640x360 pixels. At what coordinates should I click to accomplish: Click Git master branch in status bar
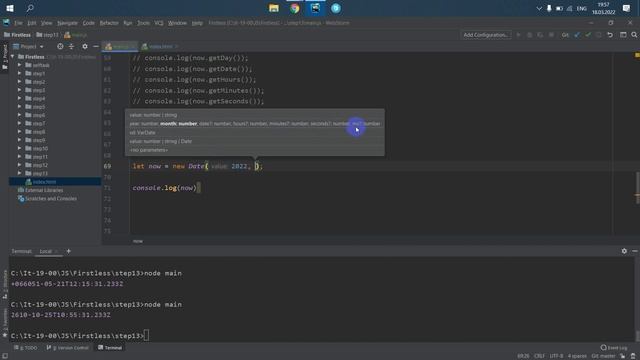[x=603, y=356]
